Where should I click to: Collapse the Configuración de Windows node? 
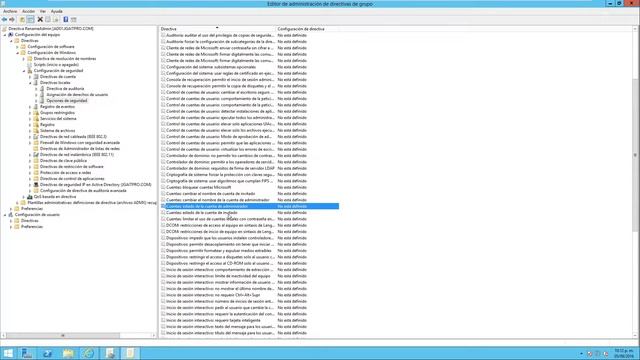click(18, 53)
